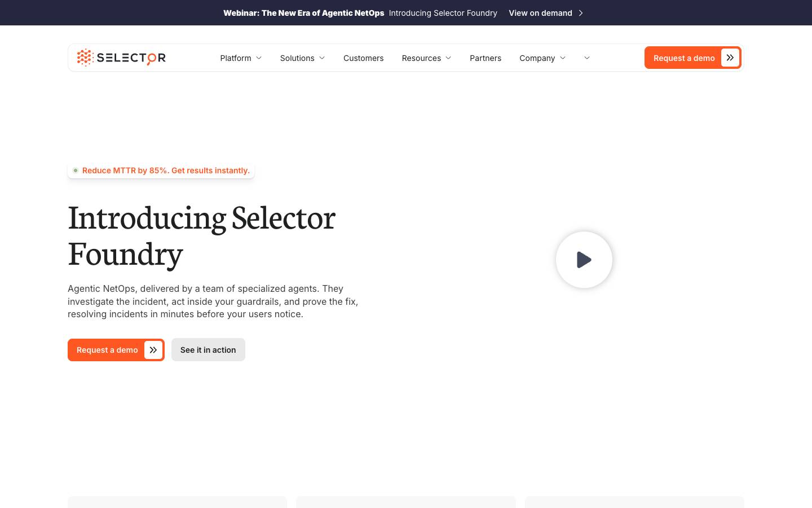The image size is (812, 508).
Task: Open the Platform menu
Action: (x=236, y=58)
